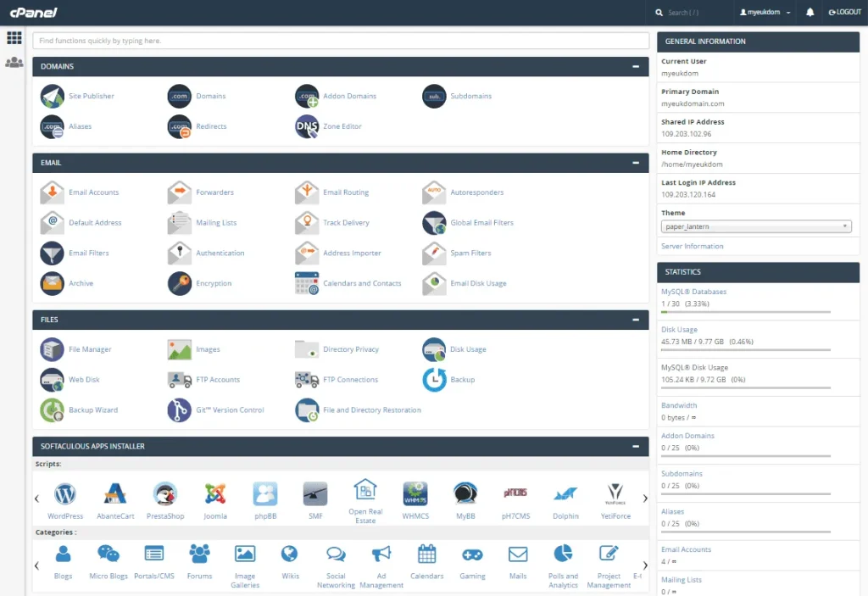
Task: Open the MySQL Databases statistics link
Action: click(693, 292)
